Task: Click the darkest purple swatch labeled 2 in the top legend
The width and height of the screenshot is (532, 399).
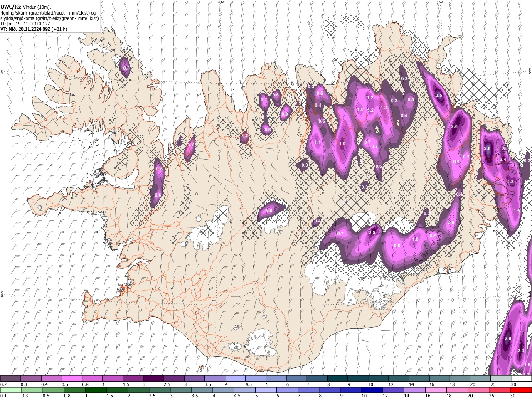Action: 153,379
